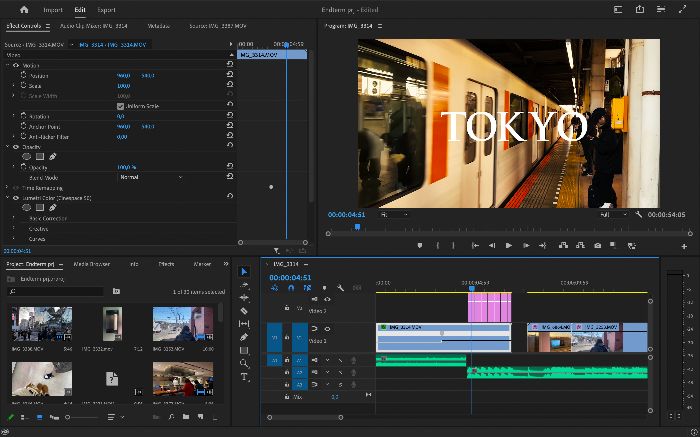700x437 pixels.
Task: Step back one frame
Action: click(x=492, y=246)
